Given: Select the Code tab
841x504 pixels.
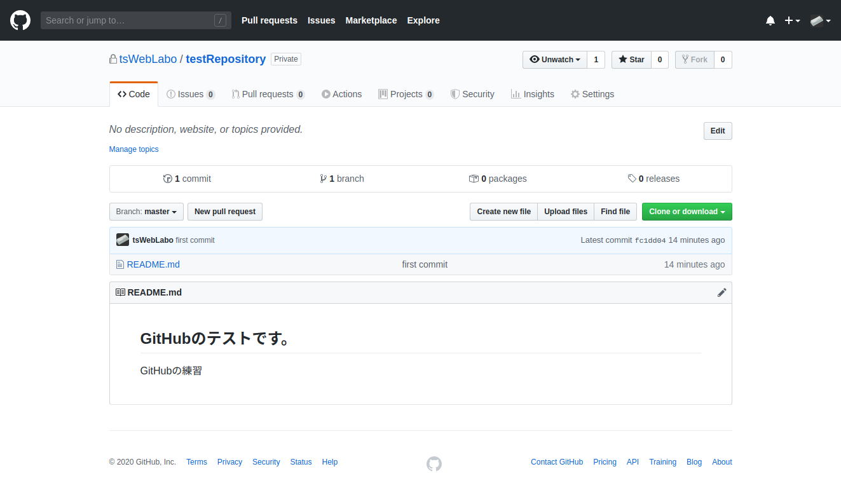Looking at the screenshot, I should pyautogui.click(x=133, y=94).
